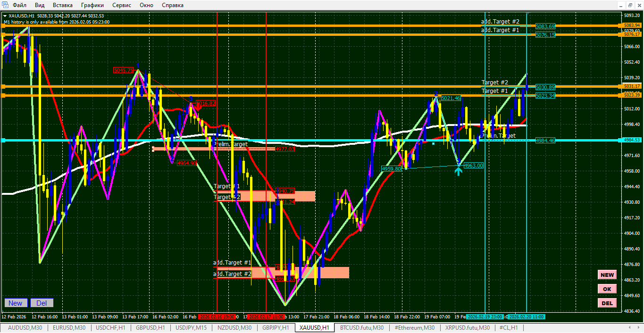
Task: Select the 4963.00 cyan price label
Action: pyautogui.click(x=473, y=166)
